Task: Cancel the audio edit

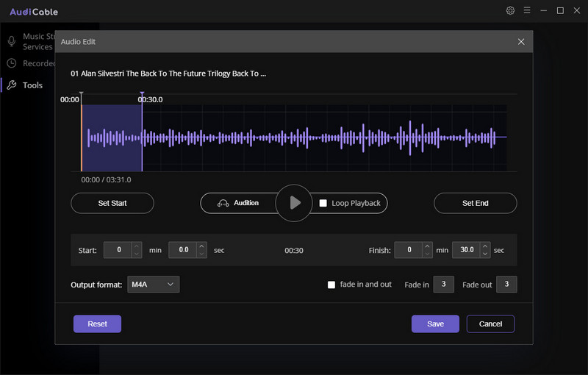Action: pos(490,324)
